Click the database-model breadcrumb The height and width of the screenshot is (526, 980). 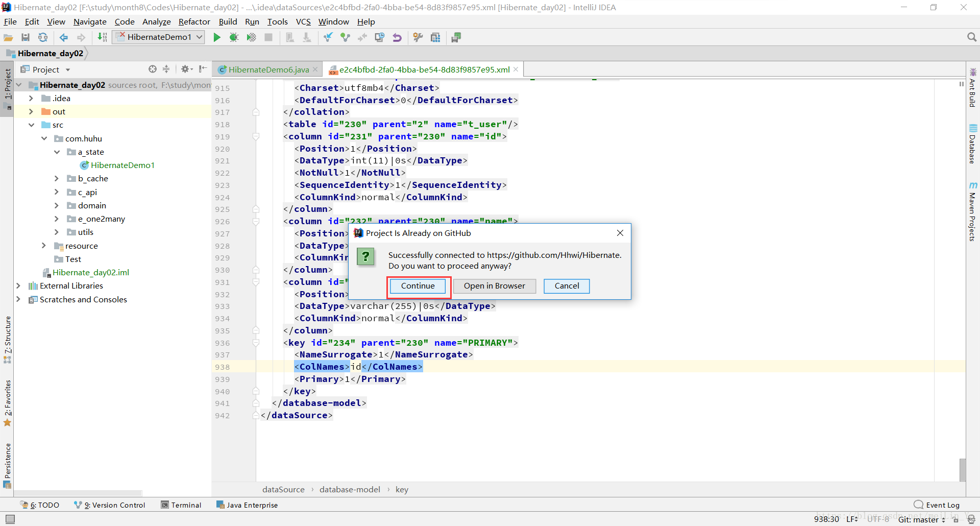350,489
